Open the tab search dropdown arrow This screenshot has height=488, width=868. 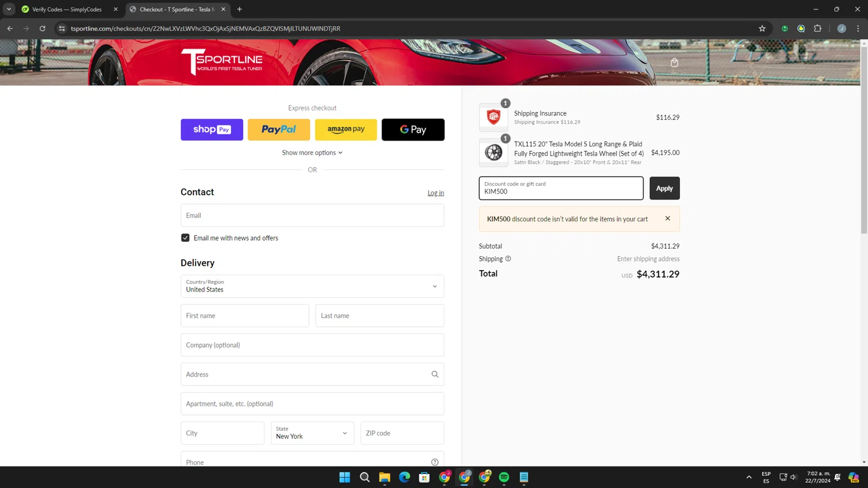coord(9,9)
